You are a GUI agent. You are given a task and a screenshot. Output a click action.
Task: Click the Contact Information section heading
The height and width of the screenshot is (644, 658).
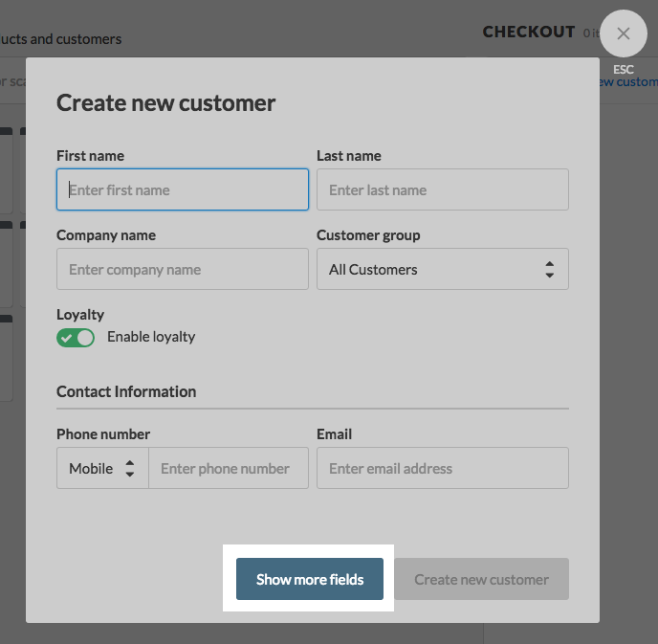(126, 391)
